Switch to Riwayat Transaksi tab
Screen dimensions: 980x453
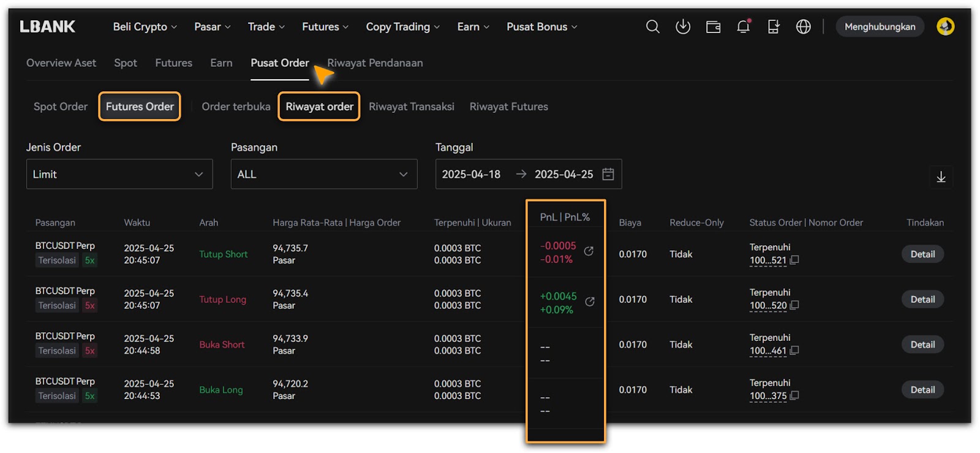pos(411,107)
